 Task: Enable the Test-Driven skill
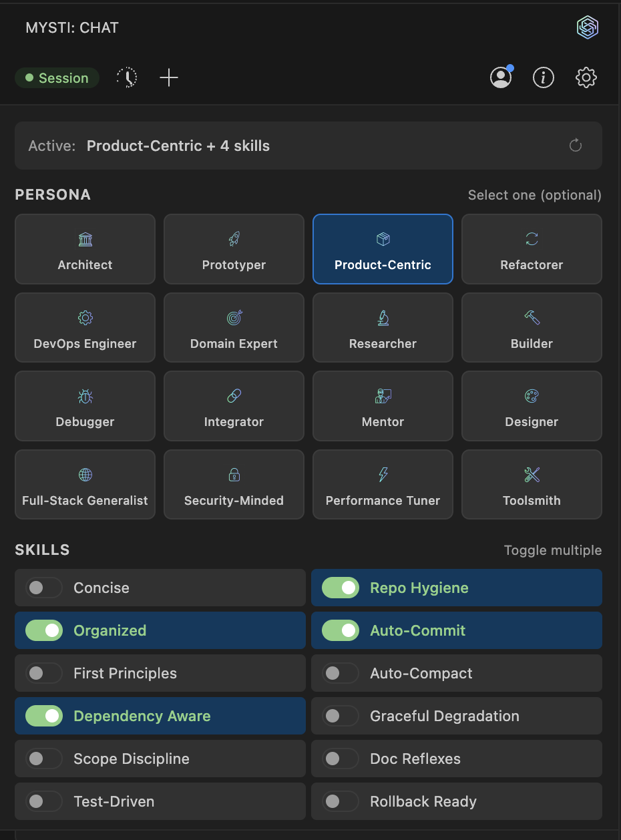click(x=44, y=801)
